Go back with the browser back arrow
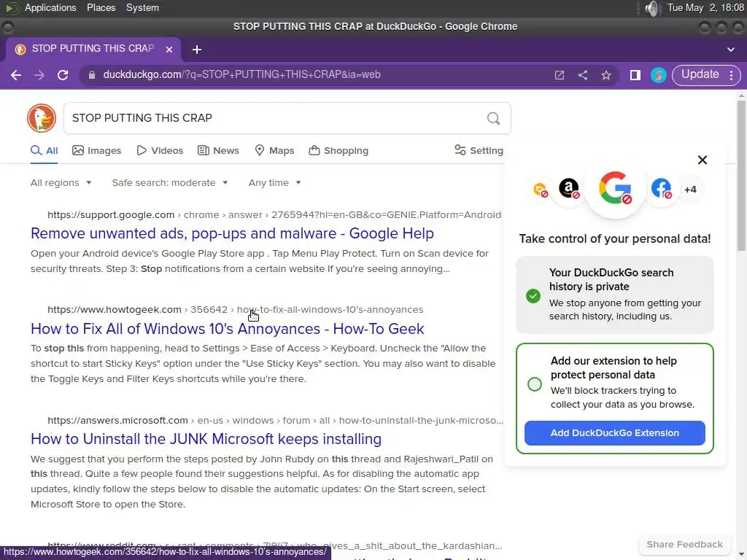 [16, 75]
